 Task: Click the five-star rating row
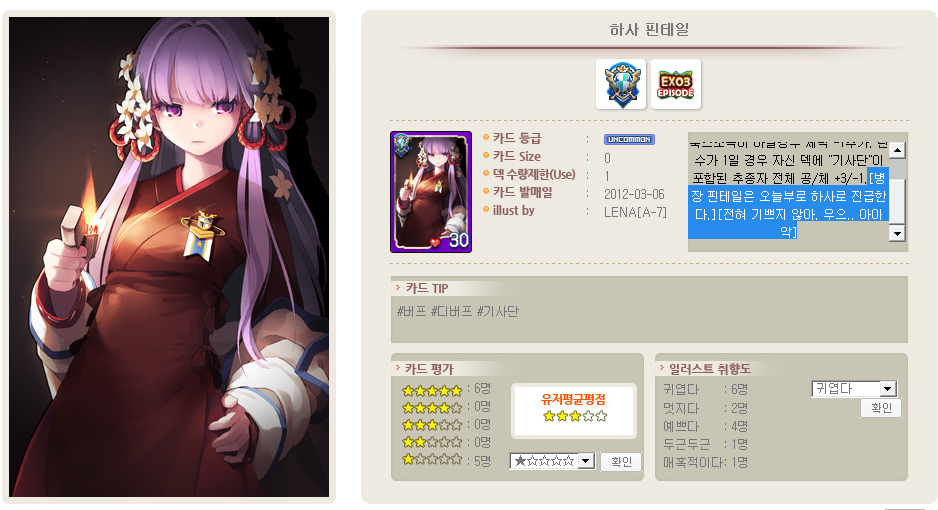446,390
